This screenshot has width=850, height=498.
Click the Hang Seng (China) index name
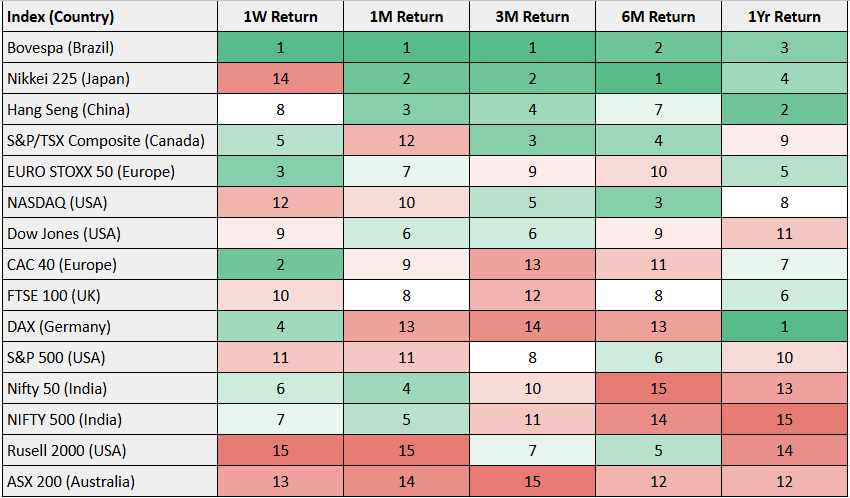pos(60,110)
